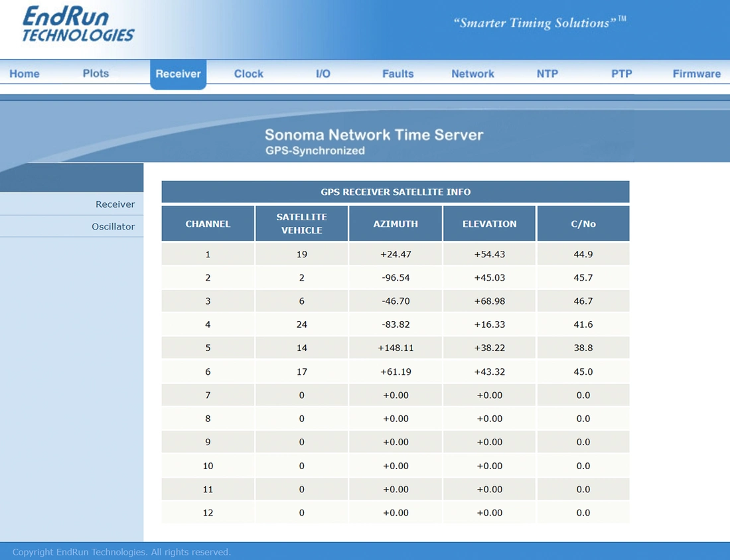730x560 pixels.
Task: Click the CHANNEL column header
Action: tap(208, 224)
